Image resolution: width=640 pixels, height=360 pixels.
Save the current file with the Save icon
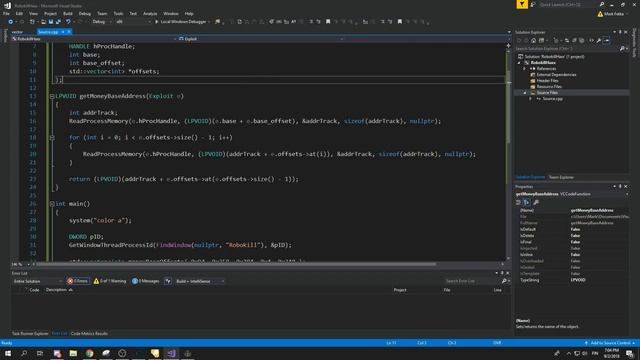(51, 22)
